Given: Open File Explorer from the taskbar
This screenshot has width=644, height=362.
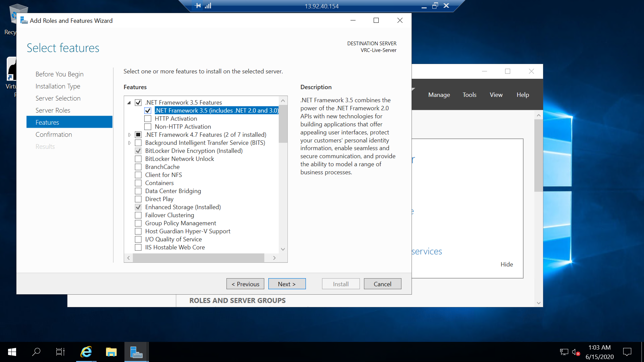Looking at the screenshot, I should [x=111, y=352].
